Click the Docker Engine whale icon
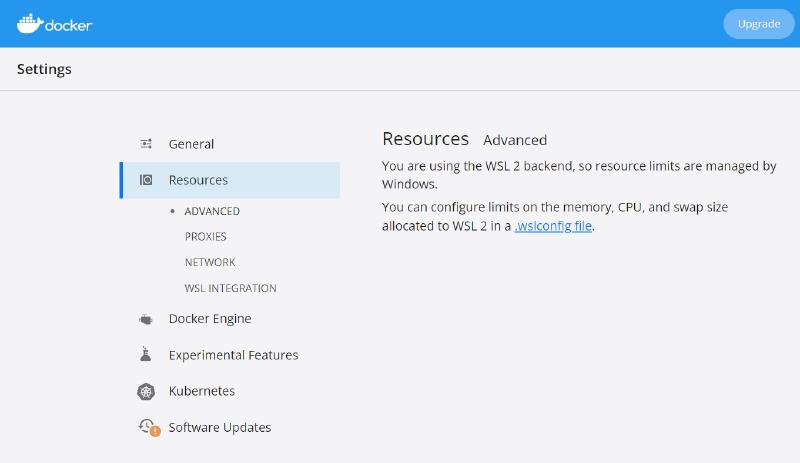 point(146,319)
